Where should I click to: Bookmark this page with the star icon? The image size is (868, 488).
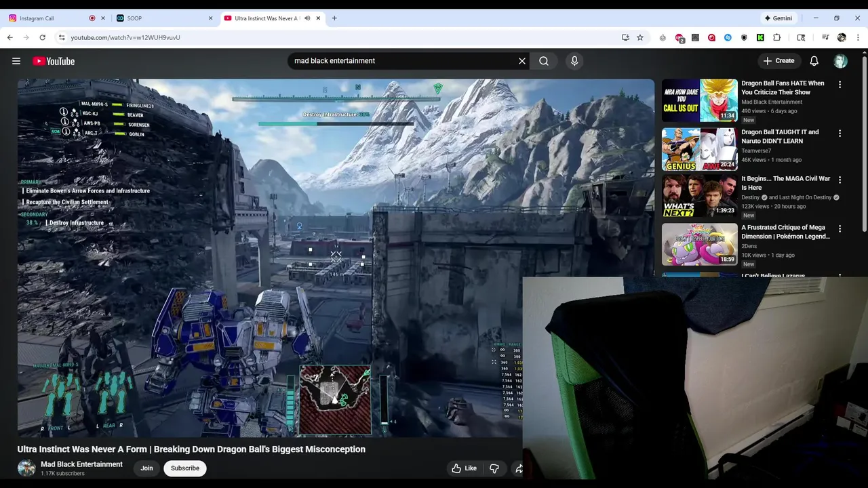pos(640,37)
